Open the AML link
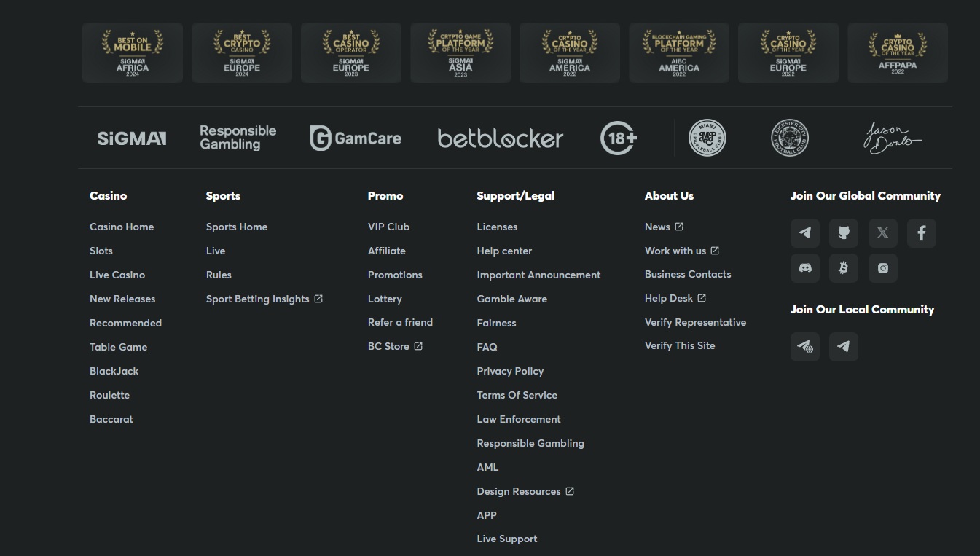Screen dimensions: 980x556 [x=487, y=467]
